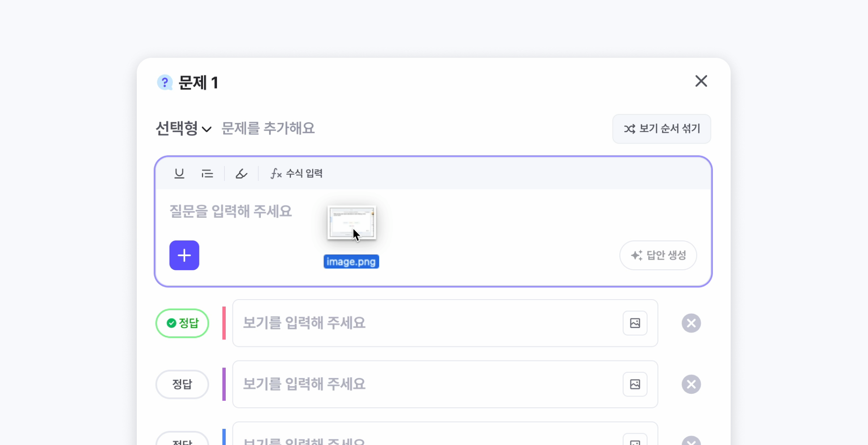Delete the first answer choice

click(x=691, y=323)
